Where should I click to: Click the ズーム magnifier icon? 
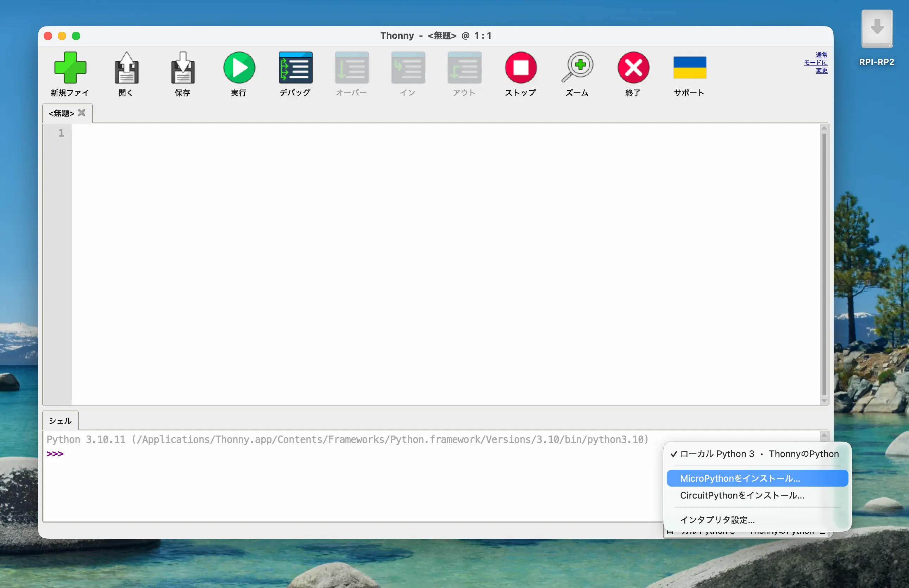tap(577, 68)
